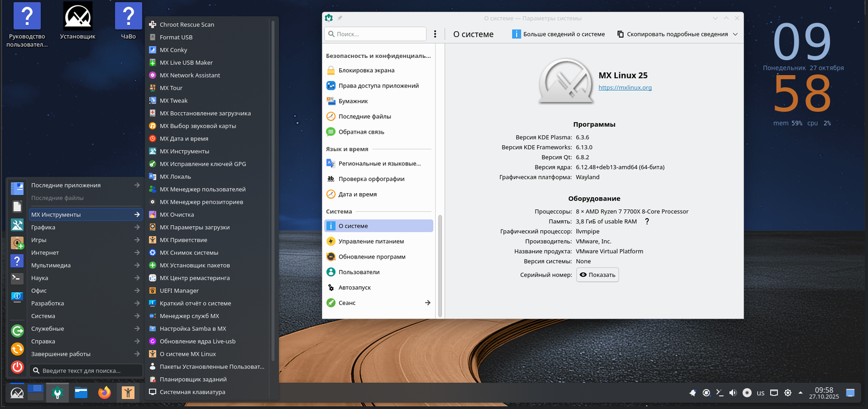Click the memory info question mark
The image size is (868, 409).
click(647, 222)
